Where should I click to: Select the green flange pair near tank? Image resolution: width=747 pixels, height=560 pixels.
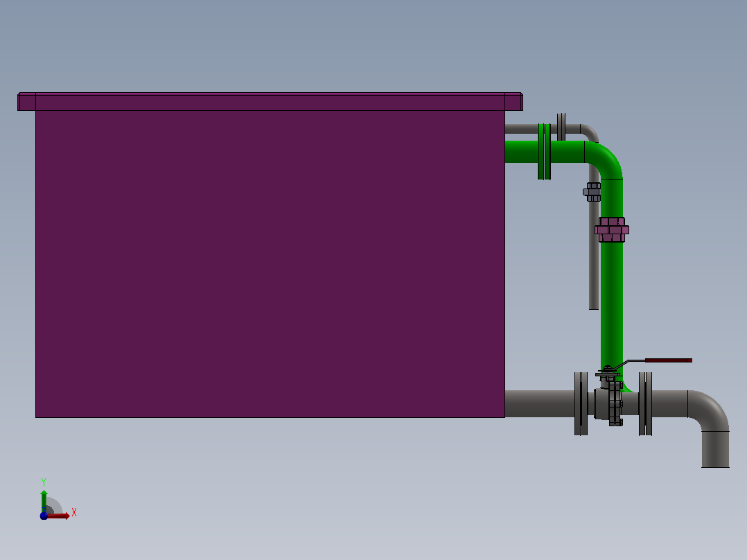[x=545, y=152]
